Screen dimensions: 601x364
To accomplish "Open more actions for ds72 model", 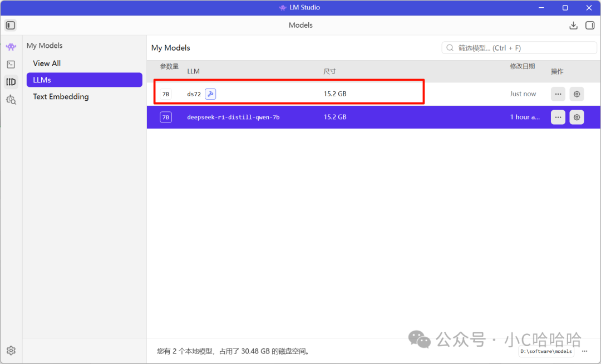I will (558, 94).
